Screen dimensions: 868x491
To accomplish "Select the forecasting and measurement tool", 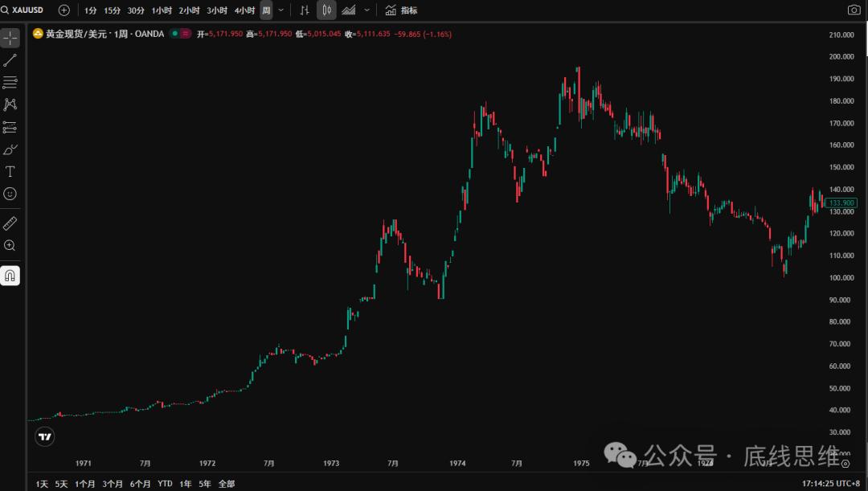I will point(10,127).
